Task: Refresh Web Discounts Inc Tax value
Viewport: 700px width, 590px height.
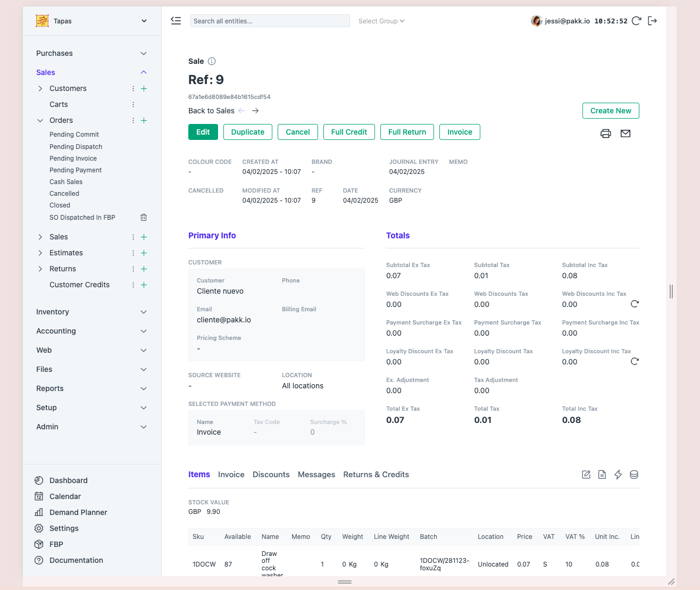Action: pos(635,304)
